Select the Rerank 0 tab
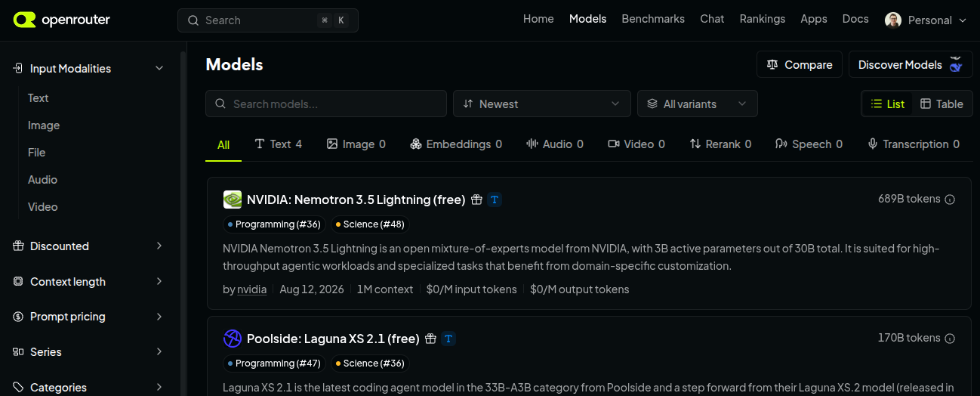 [x=720, y=144]
